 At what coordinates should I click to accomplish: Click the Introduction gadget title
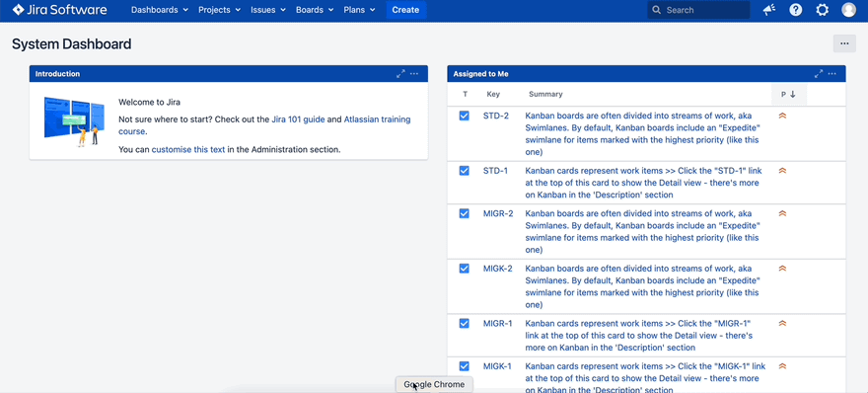[57, 74]
